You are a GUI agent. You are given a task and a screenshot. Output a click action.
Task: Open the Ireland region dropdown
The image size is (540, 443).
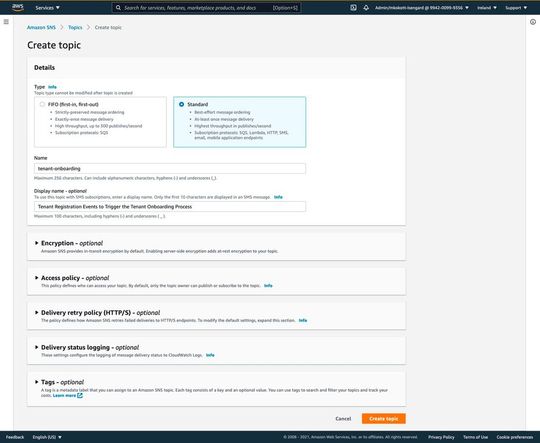click(487, 7)
